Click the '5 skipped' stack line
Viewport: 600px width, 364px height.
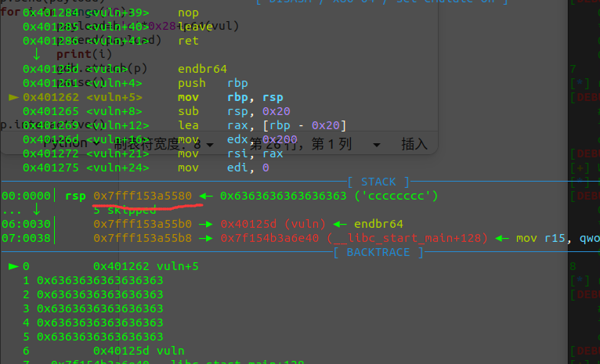pyautogui.click(x=125, y=210)
